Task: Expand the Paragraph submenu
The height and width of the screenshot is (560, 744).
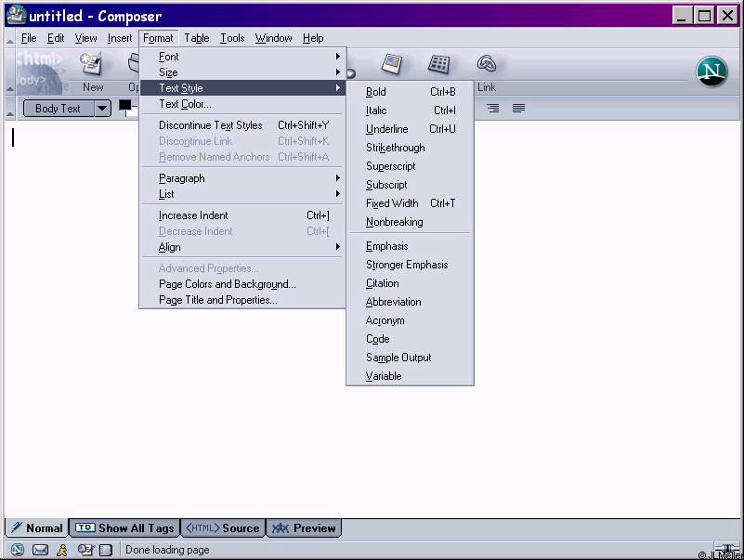Action: [243, 178]
